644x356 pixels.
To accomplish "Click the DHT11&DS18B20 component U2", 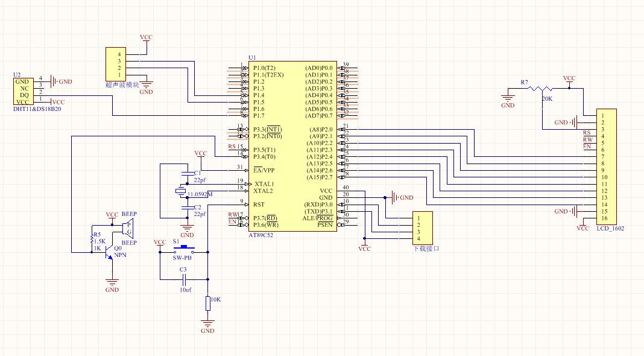I will (24, 91).
